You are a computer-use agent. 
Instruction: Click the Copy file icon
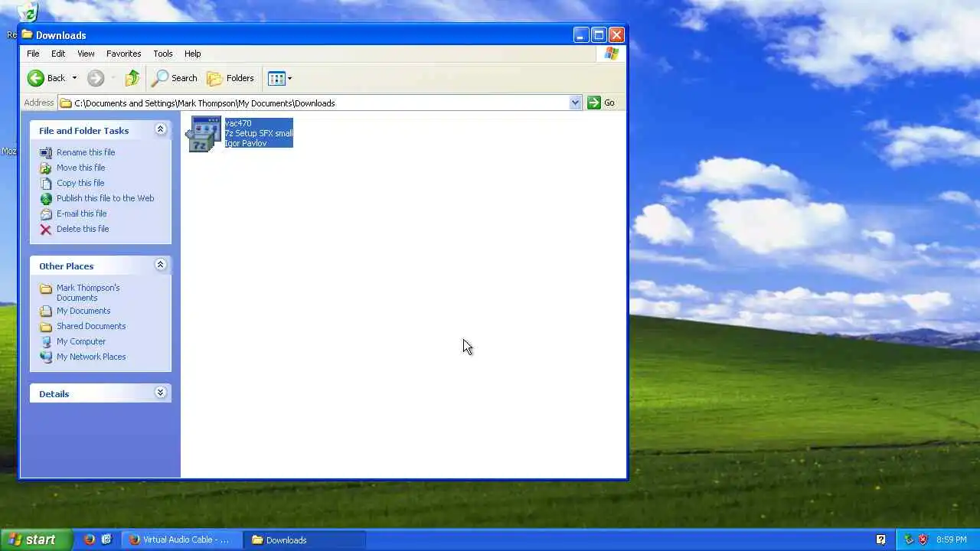click(x=46, y=183)
